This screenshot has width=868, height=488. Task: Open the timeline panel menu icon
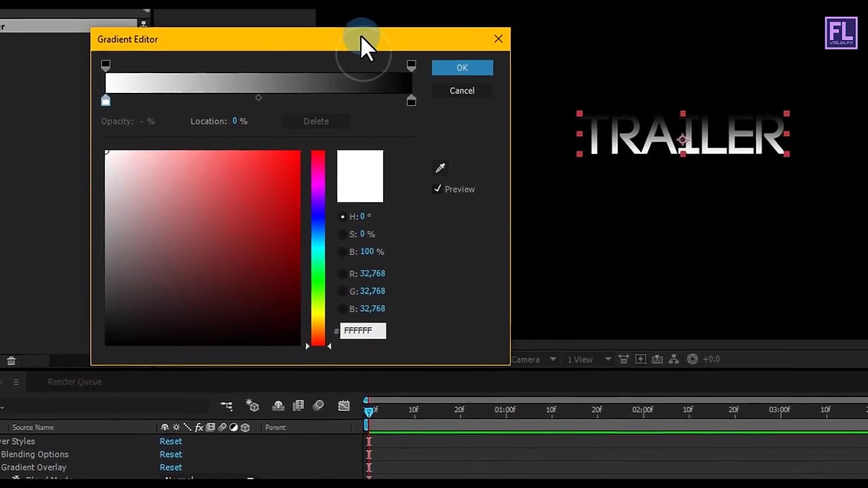(x=16, y=382)
